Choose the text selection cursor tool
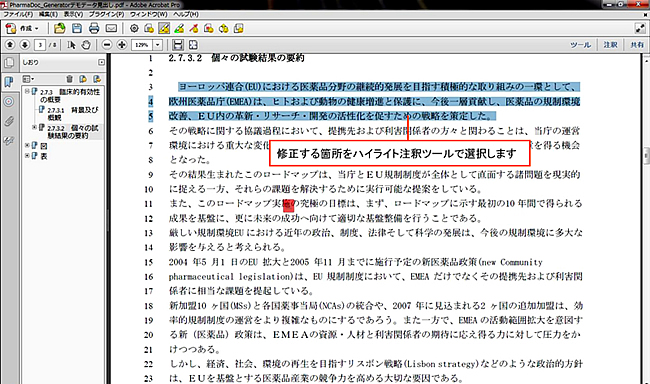 71,45
